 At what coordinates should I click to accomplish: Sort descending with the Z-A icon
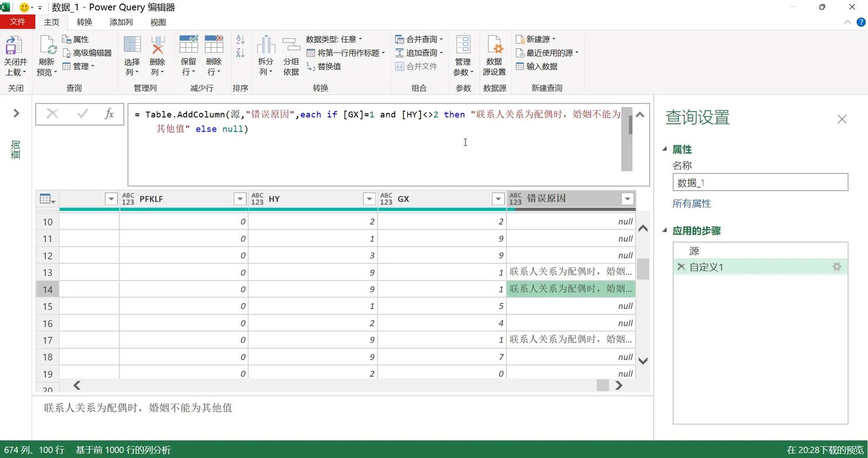[241, 53]
